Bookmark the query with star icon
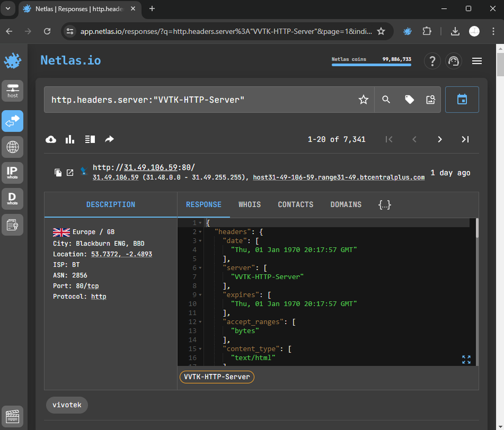The width and height of the screenshot is (504, 430). point(363,100)
